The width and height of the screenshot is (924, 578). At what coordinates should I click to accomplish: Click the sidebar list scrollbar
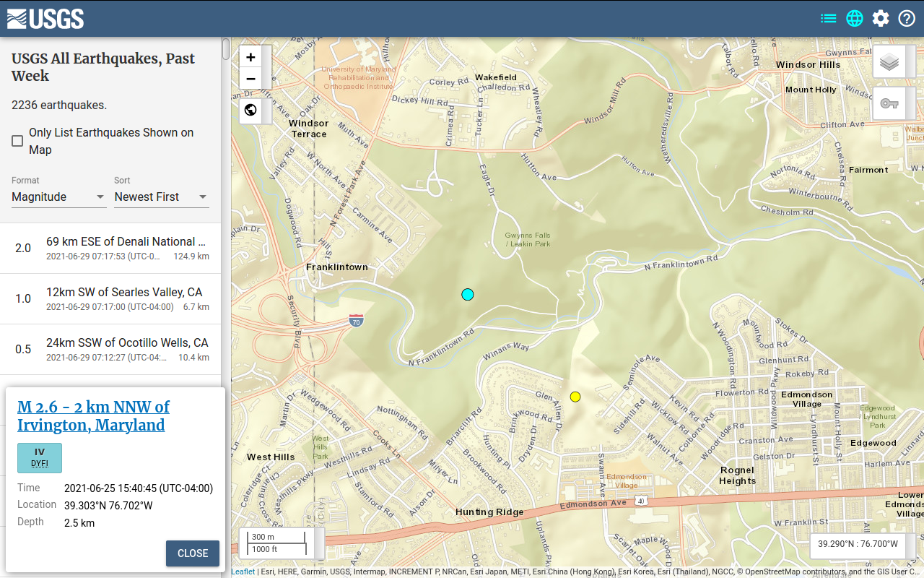pos(226,49)
